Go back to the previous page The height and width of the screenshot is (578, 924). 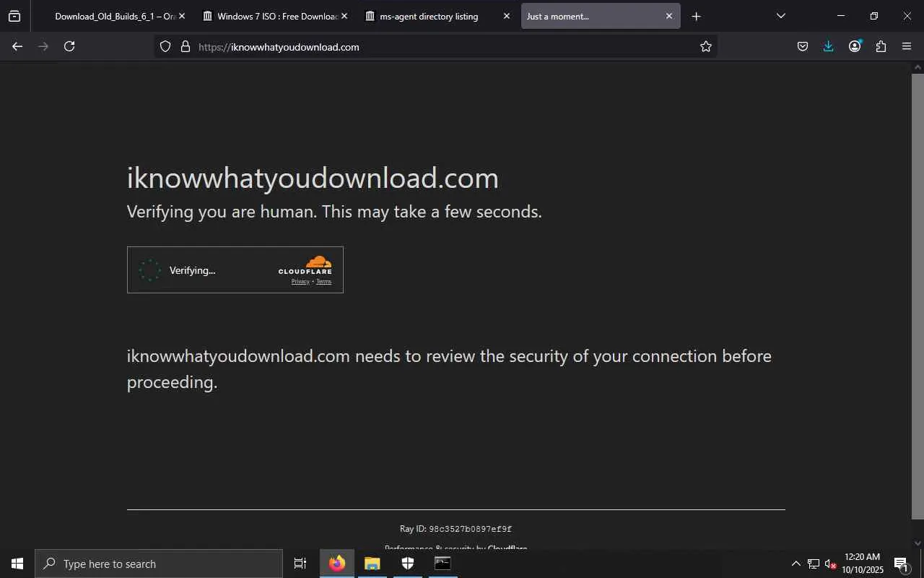[17, 46]
